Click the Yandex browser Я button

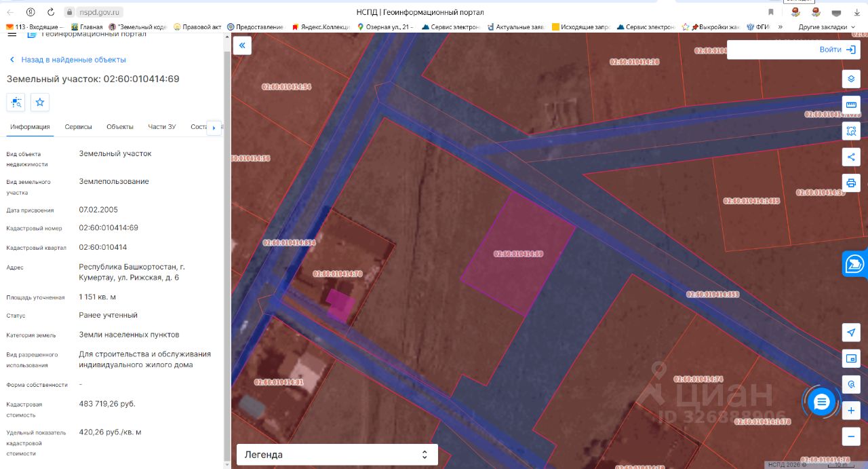pyautogui.click(x=31, y=12)
